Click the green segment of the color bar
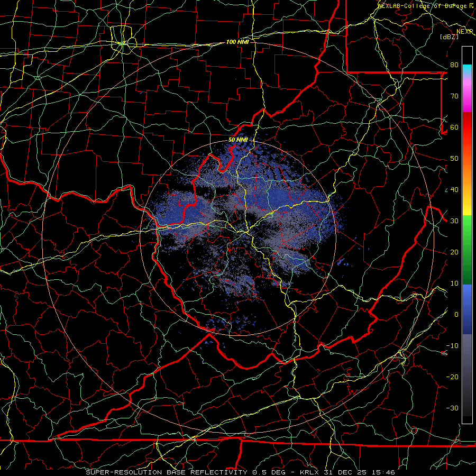Viewport: 476px width, 476px height. (x=467, y=250)
